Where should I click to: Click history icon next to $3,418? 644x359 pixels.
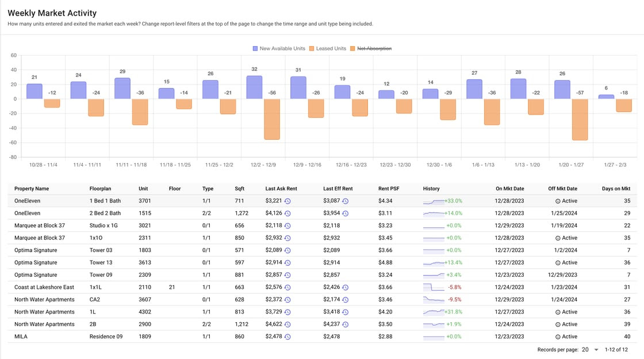click(x=346, y=312)
